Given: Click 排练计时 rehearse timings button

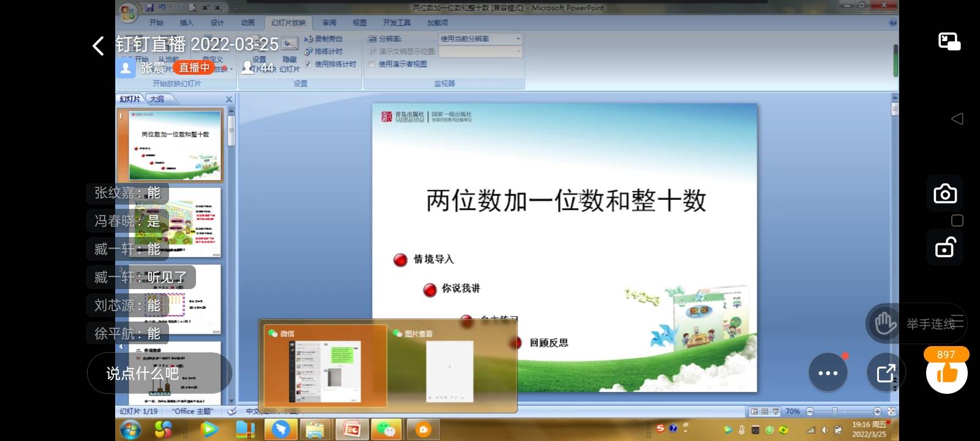Looking at the screenshot, I should (323, 51).
